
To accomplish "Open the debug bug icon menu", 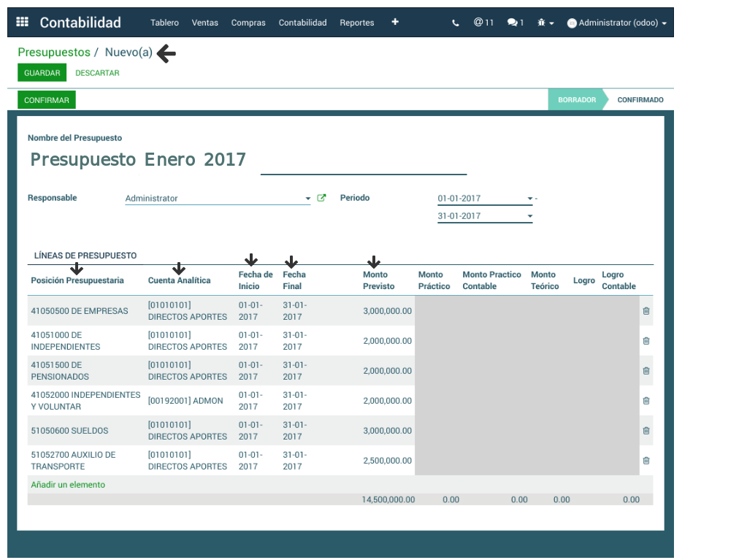I will pyautogui.click(x=545, y=23).
